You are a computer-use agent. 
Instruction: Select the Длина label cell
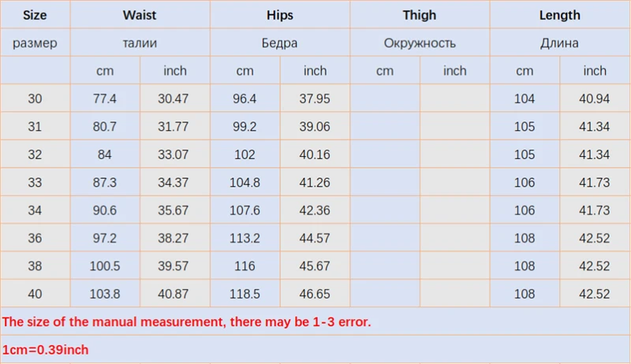click(x=560, y=43)
